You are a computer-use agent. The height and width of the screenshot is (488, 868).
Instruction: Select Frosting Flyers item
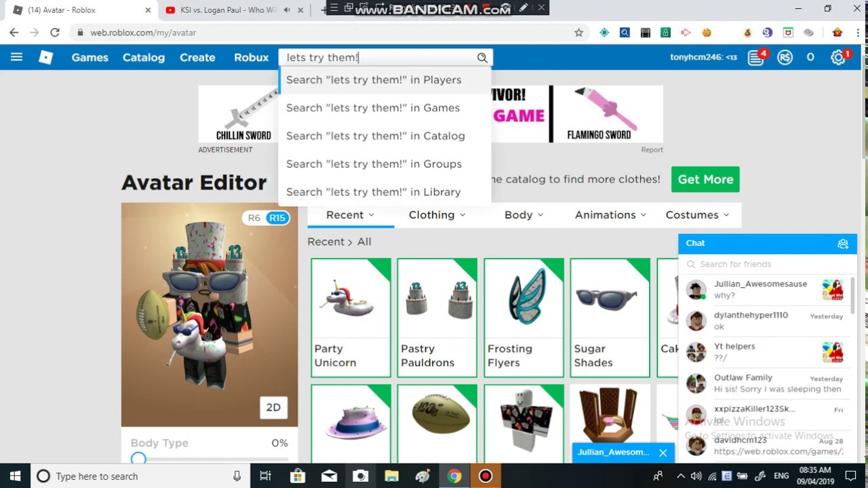(x=524, y=318)
